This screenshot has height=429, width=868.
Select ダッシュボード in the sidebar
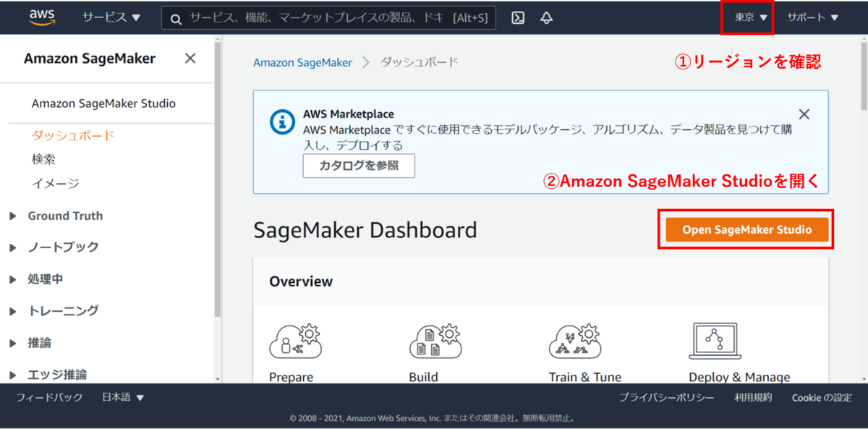point(73,135)
